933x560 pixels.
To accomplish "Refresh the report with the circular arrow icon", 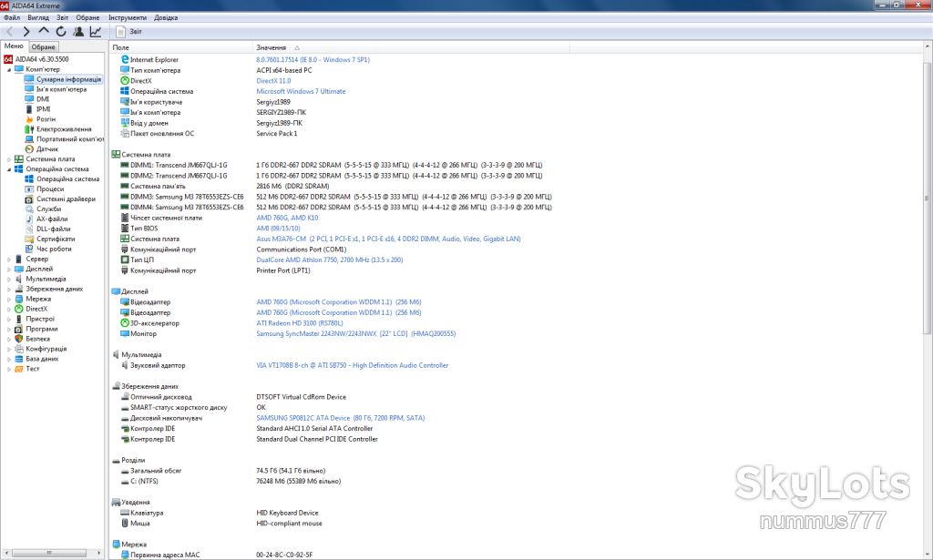I will tap(61, 32).
